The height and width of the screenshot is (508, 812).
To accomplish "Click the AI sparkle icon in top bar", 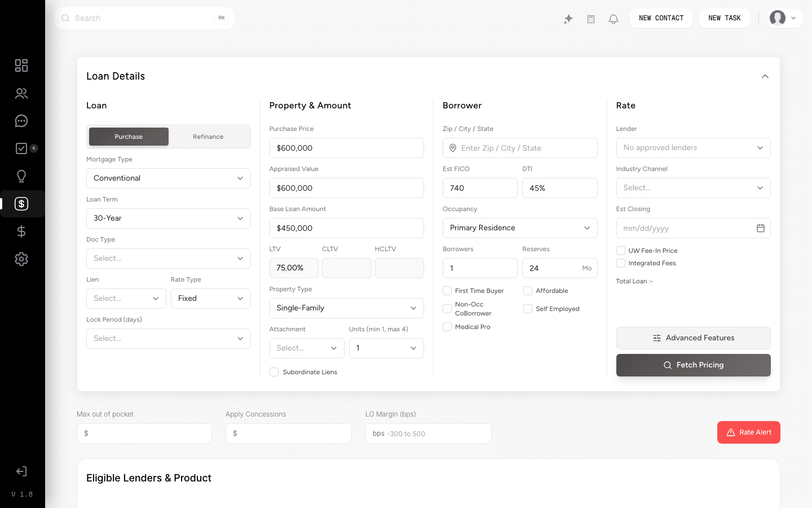I will point(568,19).
